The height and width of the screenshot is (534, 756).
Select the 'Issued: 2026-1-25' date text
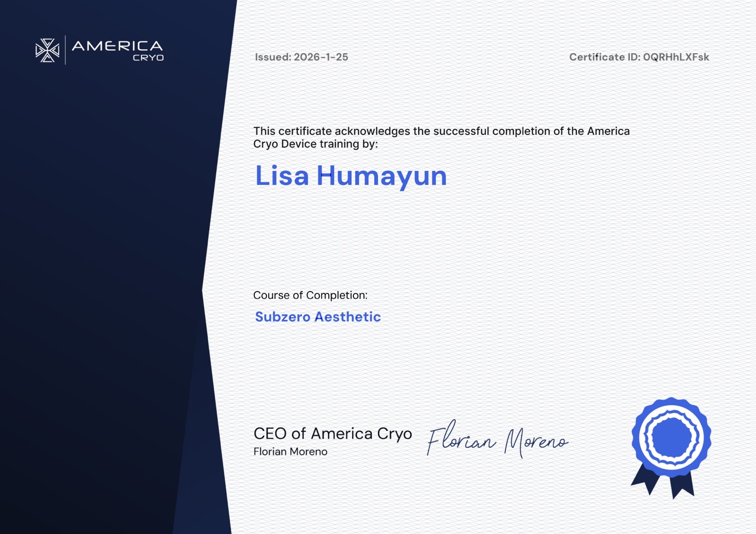(x=301, y=57)
